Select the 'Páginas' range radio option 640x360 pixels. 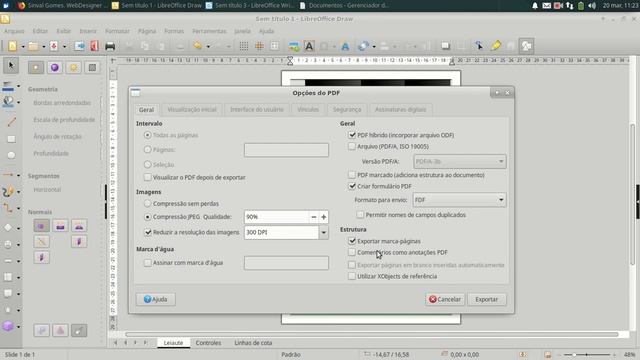[147, 150]
